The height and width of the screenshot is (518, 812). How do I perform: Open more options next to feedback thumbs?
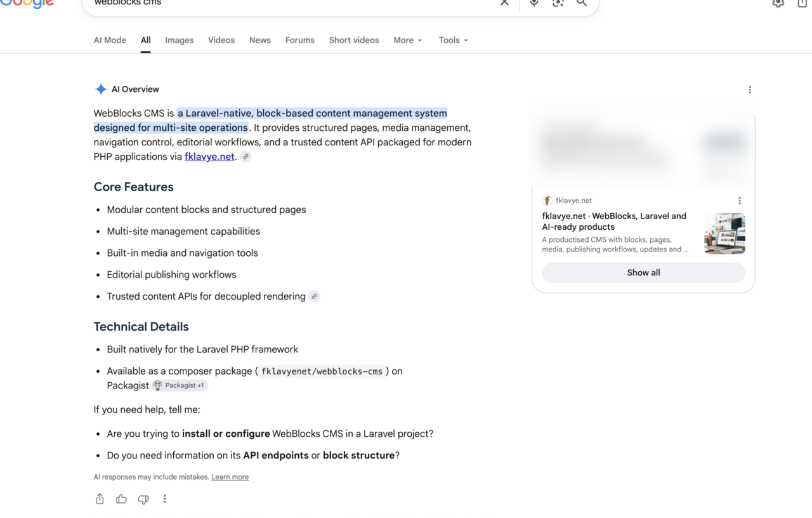(164, 499)
